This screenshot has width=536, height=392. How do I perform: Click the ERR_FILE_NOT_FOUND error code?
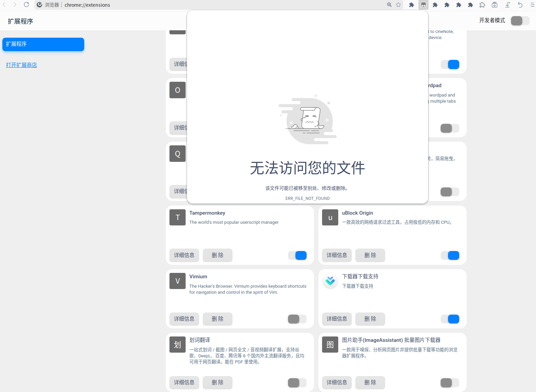(308, 199)
